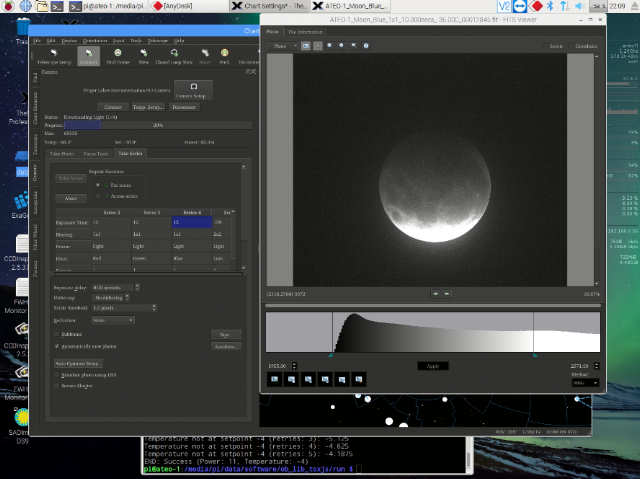
Task: Click the Telescope Setup toolbar icon
Action: pos(54,53)
